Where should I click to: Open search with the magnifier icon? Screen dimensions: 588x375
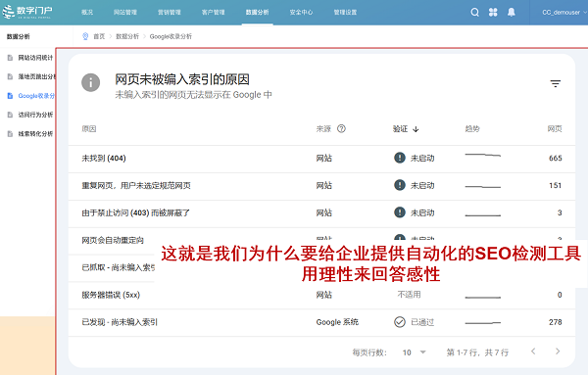pos(474,13)
